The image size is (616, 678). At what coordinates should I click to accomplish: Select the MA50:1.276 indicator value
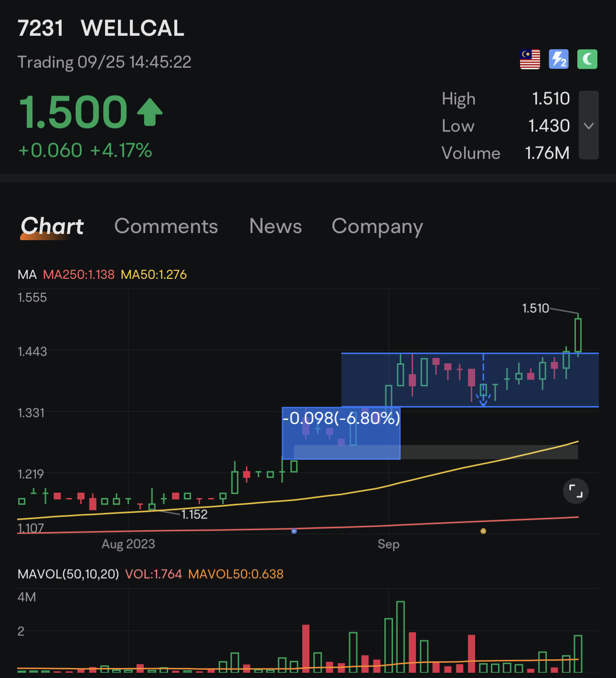point(154,275)
